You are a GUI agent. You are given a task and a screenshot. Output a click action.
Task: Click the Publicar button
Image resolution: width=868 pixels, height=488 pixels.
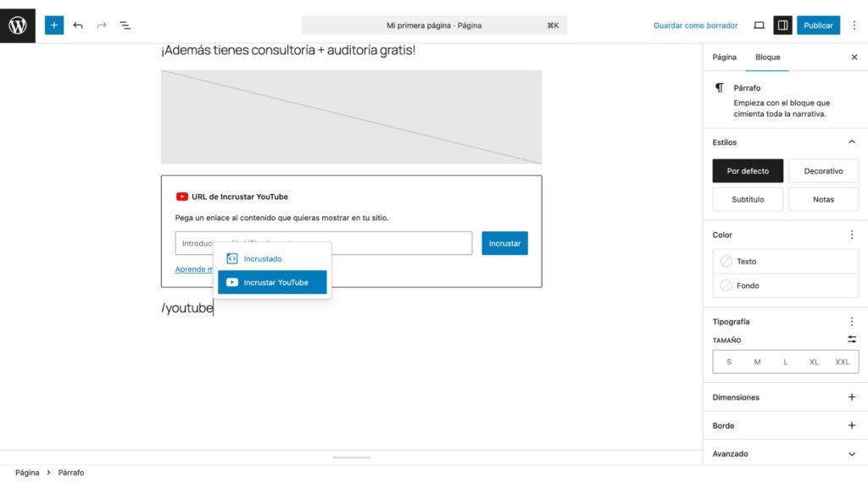(x=817, y=25)
